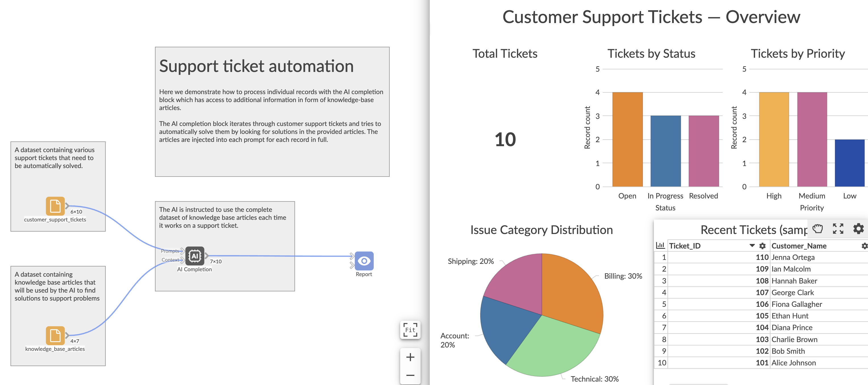868x385 pixels.
Task: Zoom out with the minus button
Action: click(410, 375)
